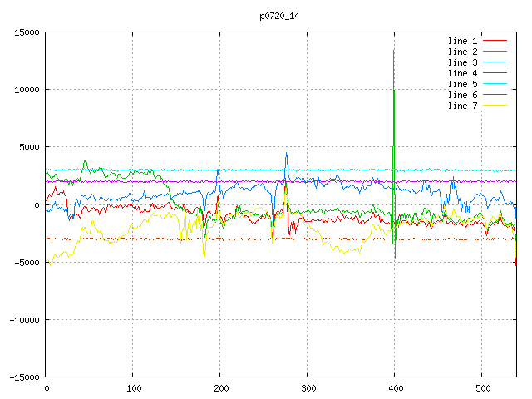Viewport: 532px width, 399px height.
Task: Click the 100 x-axis tick label
Action: (x=133, y=387)
